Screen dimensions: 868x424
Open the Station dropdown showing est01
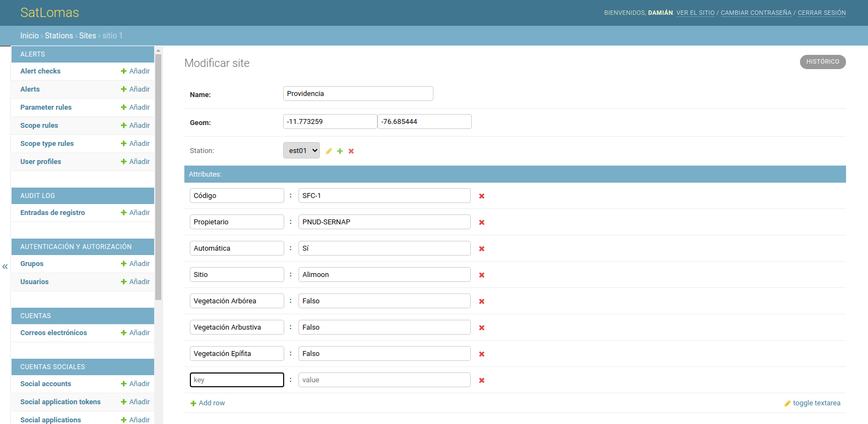(301, 151)
